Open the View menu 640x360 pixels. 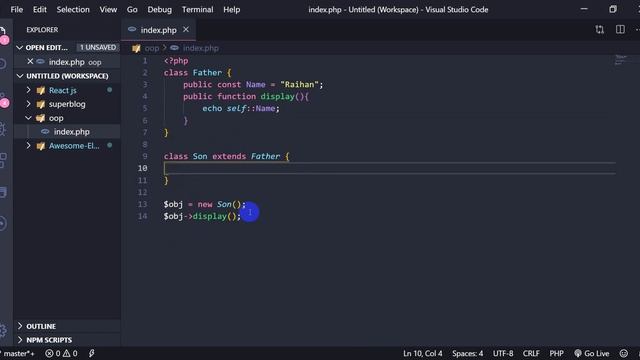pos(108,9)
